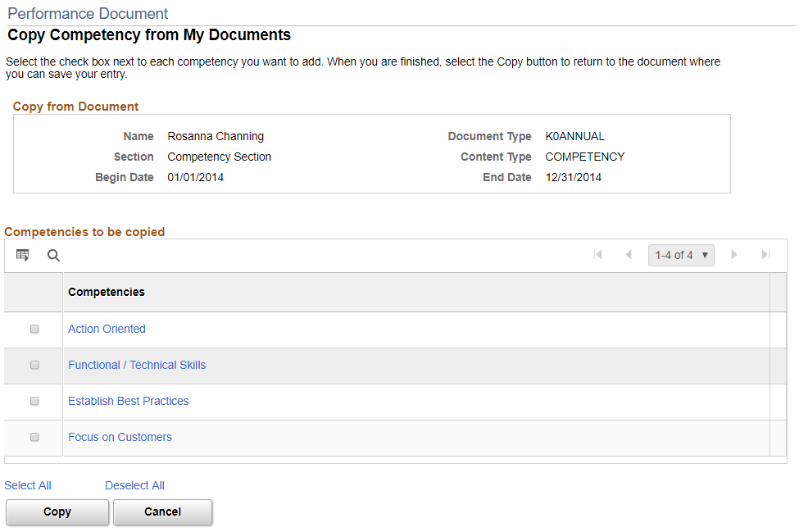
Task: Check the Action Oriented checkbox
Action: 34,329
